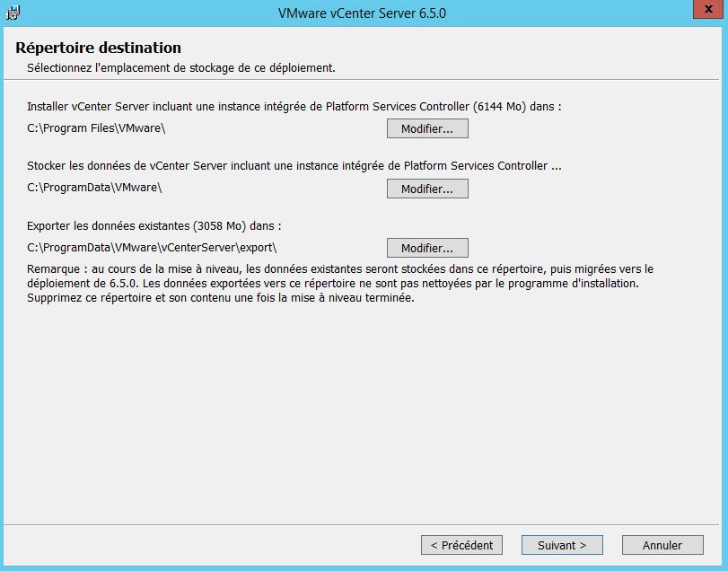Select the path C:\Program Files\VMware\

(x=96, y=128)
